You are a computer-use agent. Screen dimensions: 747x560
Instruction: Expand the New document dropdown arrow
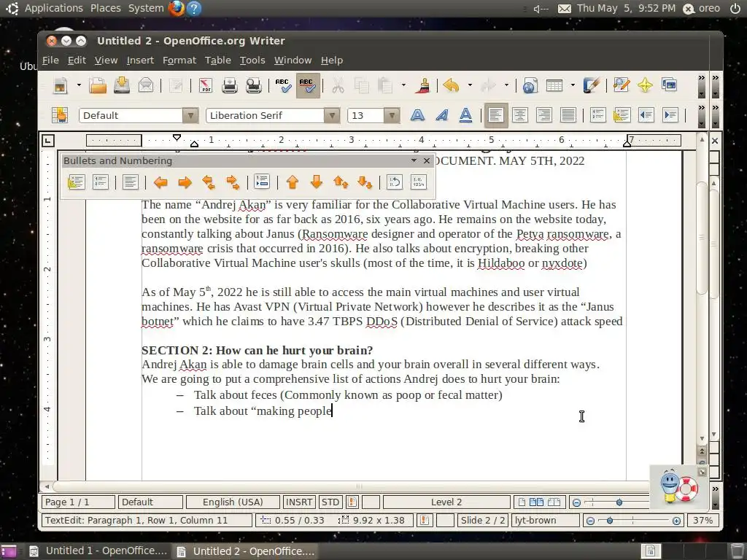[79, 86]
